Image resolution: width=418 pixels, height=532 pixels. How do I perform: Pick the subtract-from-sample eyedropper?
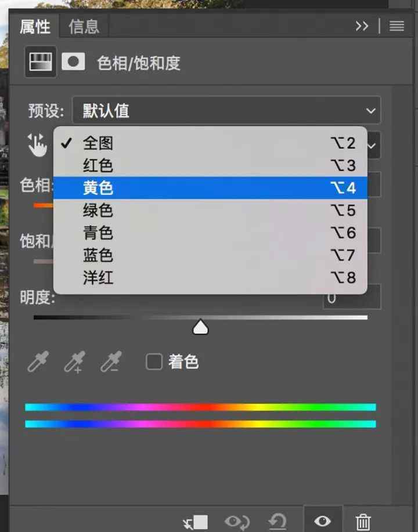point(110,362)
